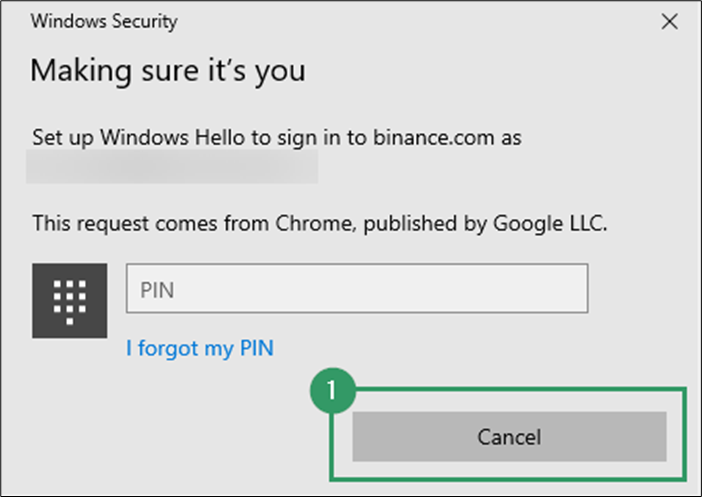Select the dark tile behind the keypad
This screenshot has width=702, height=497.
tap(69, 300)
